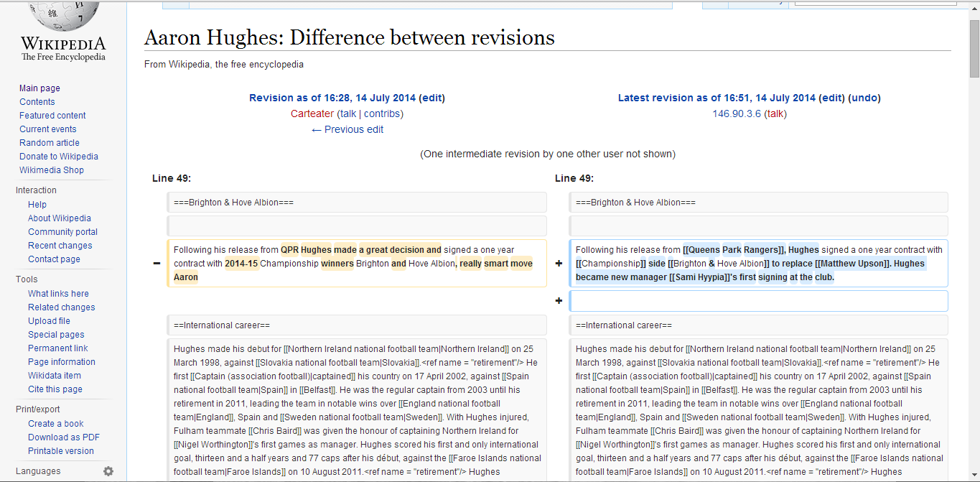Open Printable version link
Image resolution: width=980 pixels, height=482 pixels.
tap(61, 451)
